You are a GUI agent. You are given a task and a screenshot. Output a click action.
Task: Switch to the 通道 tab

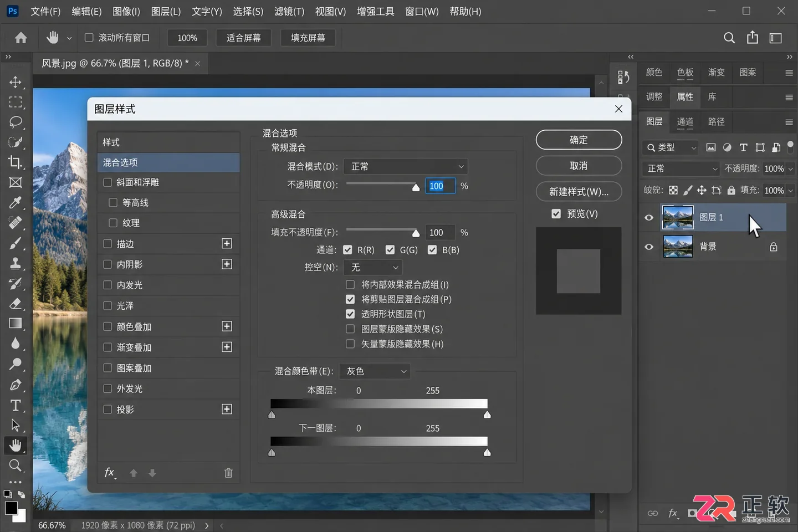point(685,122)
